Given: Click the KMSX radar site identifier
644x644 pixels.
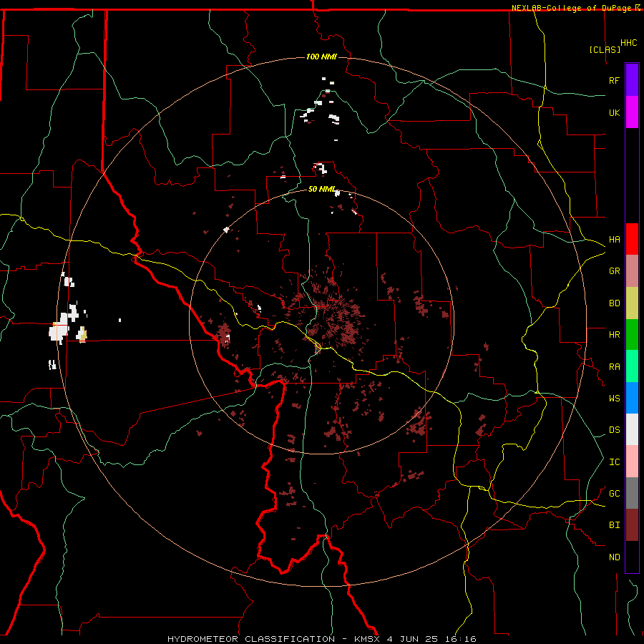Looking at the screenshot, I should coord(367,639).
